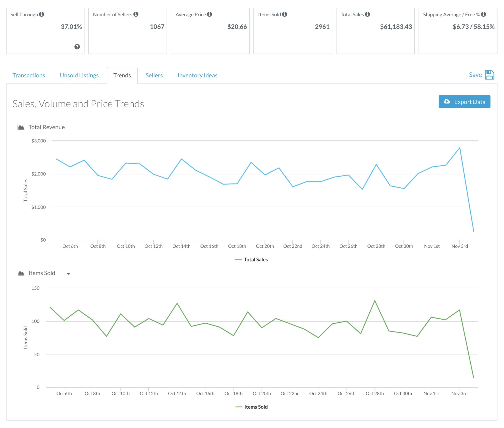Click the Average Price info icon

point(209,14)
